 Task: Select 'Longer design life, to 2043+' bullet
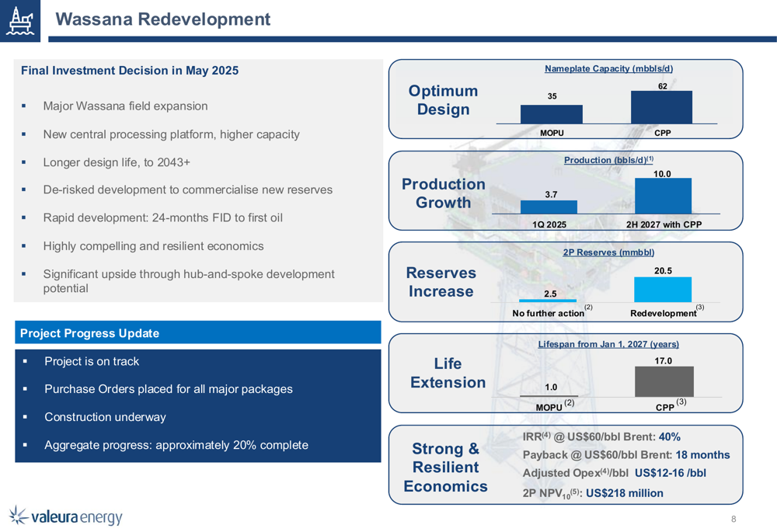tap(117, 162)
